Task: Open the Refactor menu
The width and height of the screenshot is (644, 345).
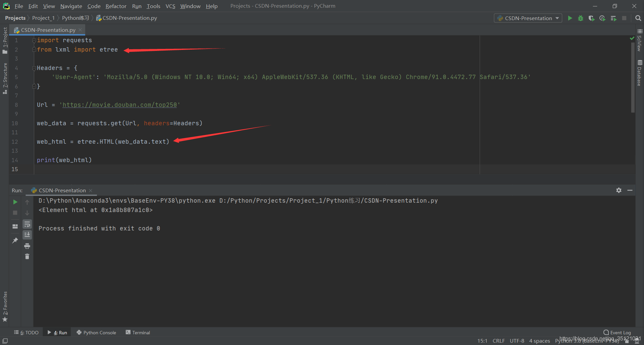Action: point(116,6)
